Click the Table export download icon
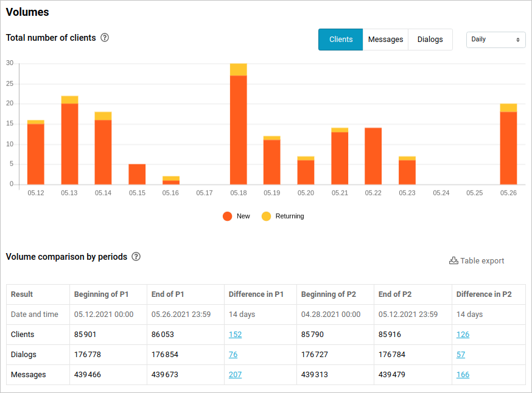The image size is (532, 393). (453, 260)
